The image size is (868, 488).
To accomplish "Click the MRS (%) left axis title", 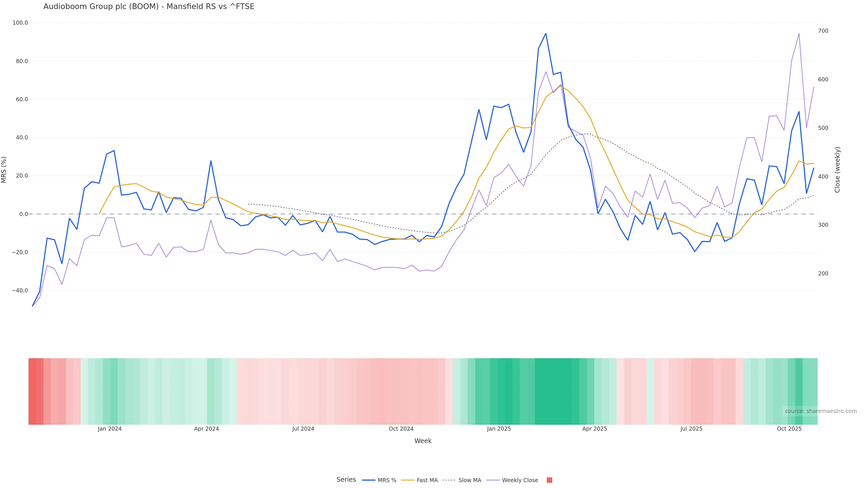I will pyautogui.click(x=4, y=169).
